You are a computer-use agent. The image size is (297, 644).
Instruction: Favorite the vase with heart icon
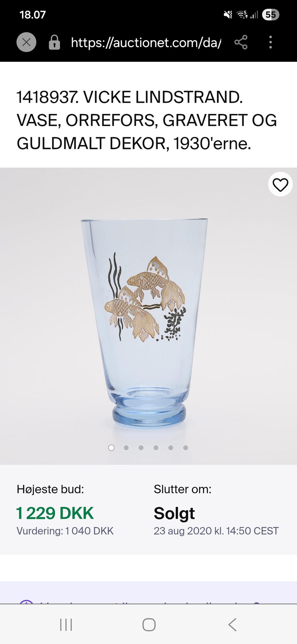pyautogui.click(x=280, y=184)
